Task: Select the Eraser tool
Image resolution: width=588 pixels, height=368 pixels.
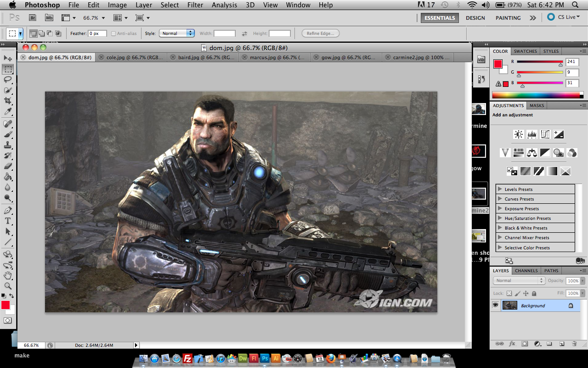Action: point(8,167)
